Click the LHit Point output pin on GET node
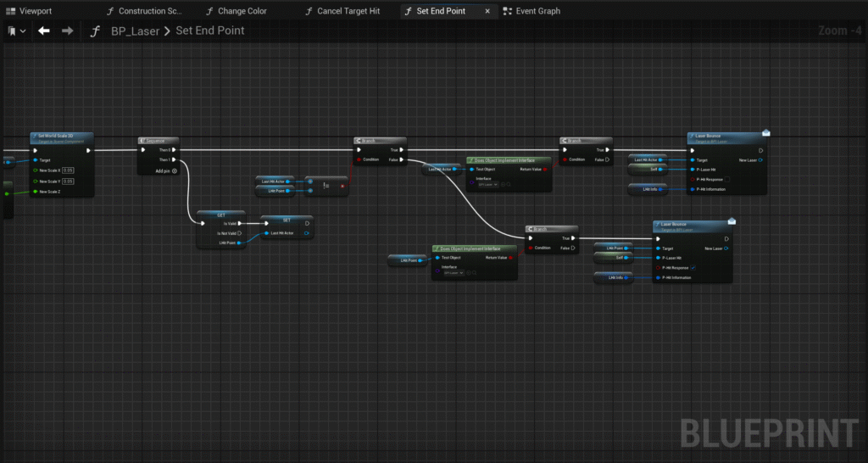This screenshot has height=463, width=868. click(x=238, y=243)
